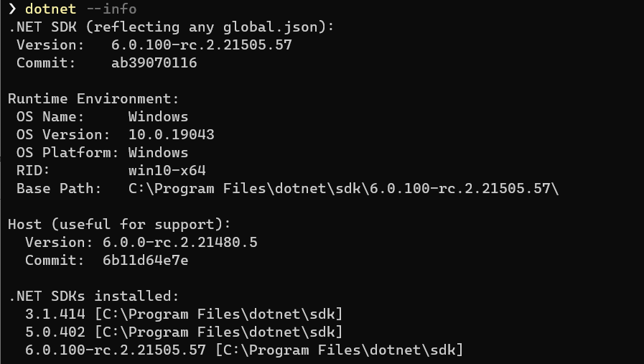
Task: Click the "Windows" value beside OS Name
Action: (x=158, y=117)
